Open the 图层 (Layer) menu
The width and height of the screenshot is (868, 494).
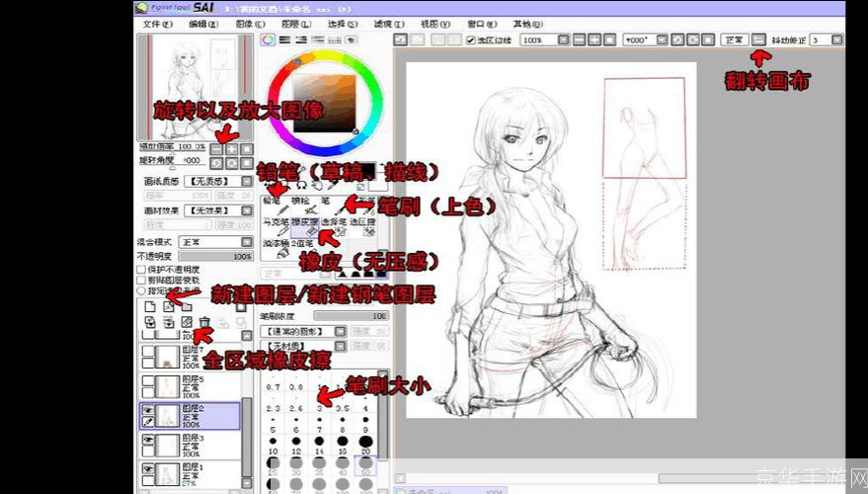[296, 24]
